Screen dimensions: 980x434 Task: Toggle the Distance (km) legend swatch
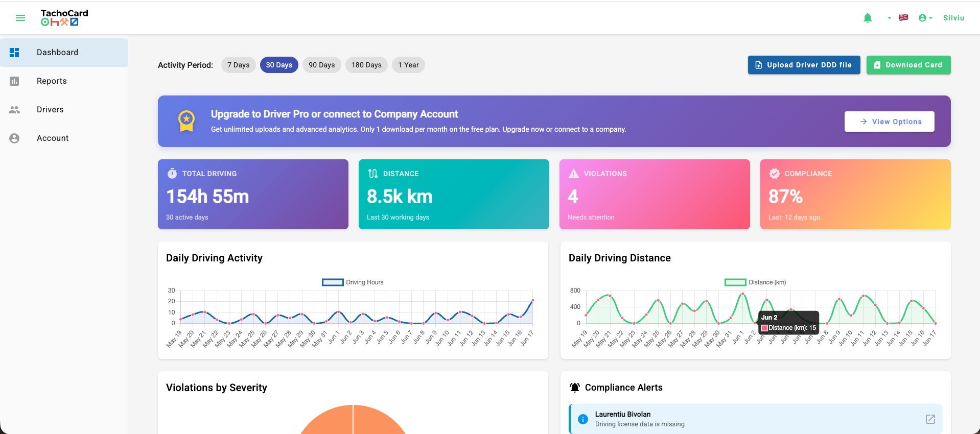click(x=735, y=282)
